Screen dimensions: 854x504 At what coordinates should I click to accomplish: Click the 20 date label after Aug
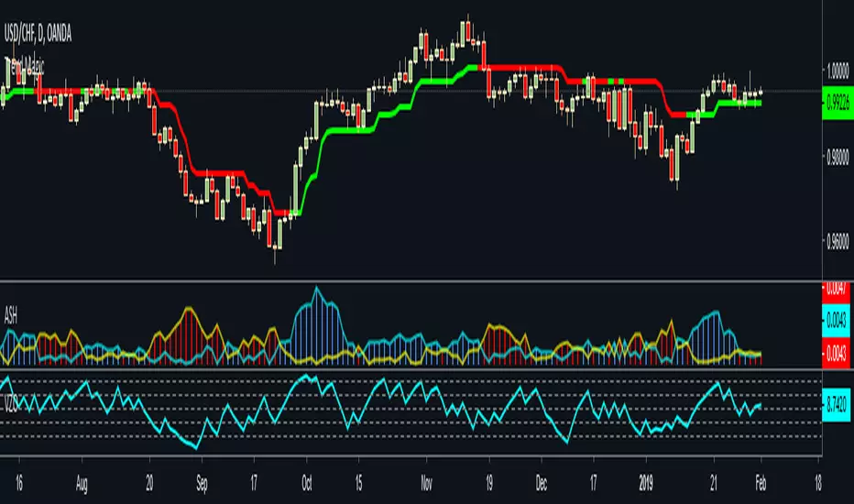pos(149,483)
